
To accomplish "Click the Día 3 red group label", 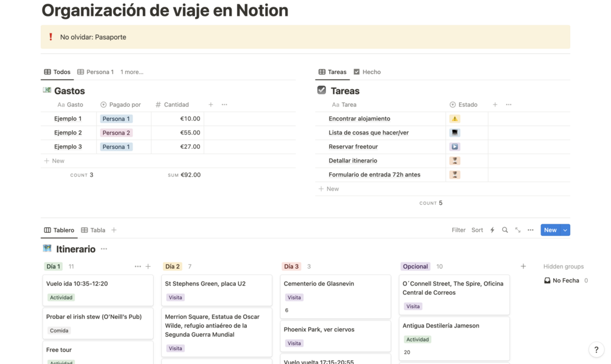I will 291,266.
